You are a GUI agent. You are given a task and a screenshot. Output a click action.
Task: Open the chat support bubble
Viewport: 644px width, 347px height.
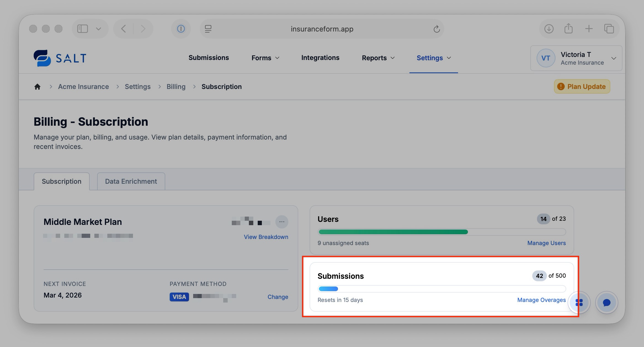(x=606, y=303)
